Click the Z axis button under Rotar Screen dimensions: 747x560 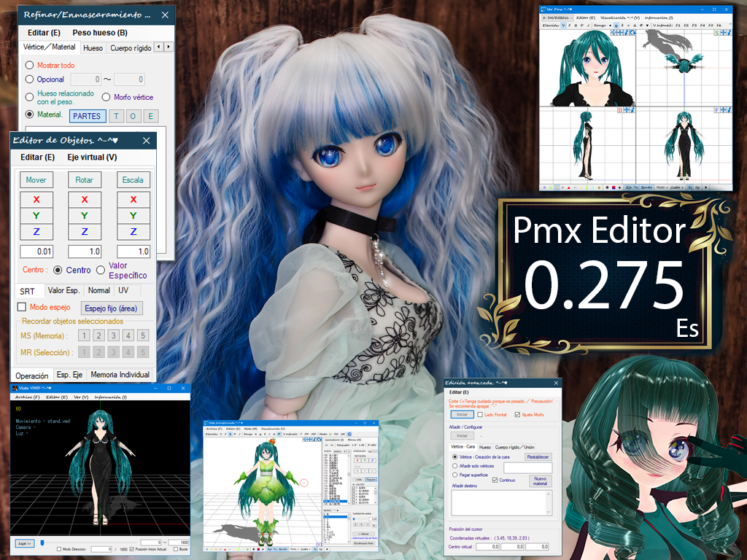(x=85, y=232)
